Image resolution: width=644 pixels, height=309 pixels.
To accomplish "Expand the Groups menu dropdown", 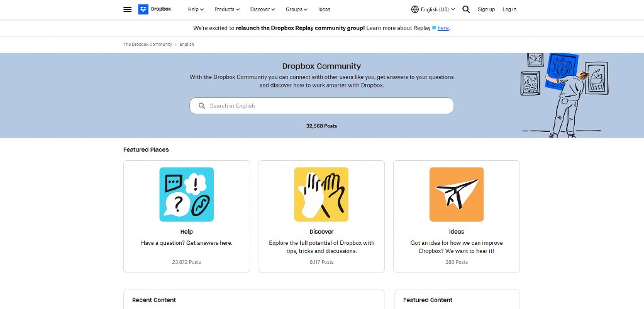I will click(296, 9).
